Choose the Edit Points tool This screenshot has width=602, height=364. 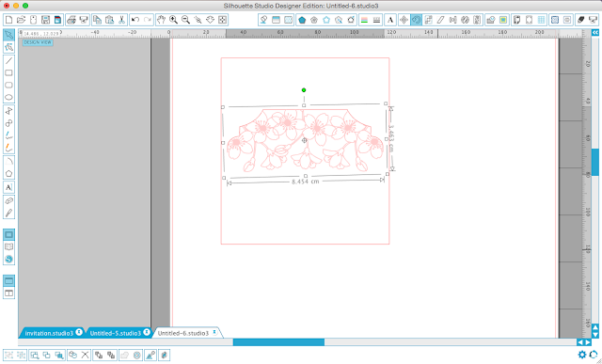8,47
